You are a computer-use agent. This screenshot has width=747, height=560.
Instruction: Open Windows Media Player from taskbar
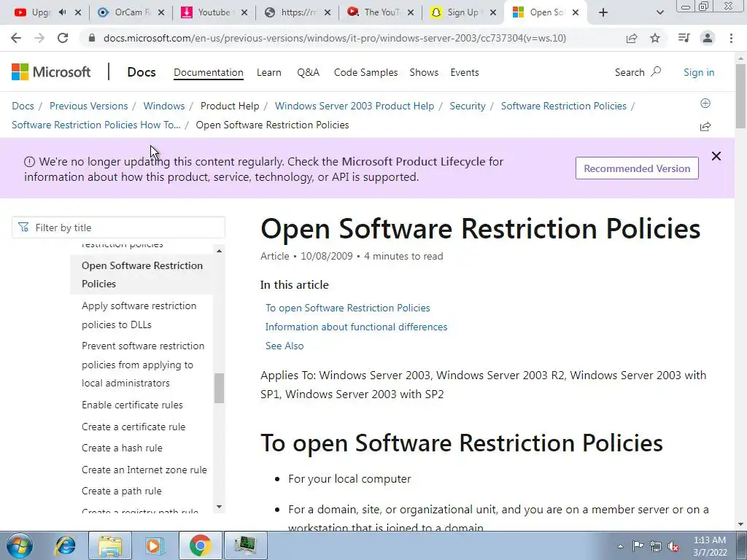[155, 545]
